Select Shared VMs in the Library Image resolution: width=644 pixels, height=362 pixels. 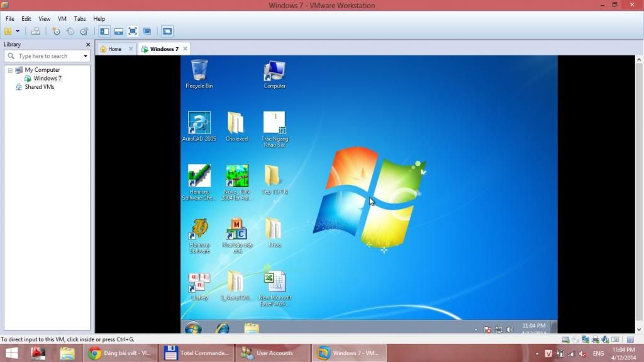pyautogui.click(x=39, y=87)
